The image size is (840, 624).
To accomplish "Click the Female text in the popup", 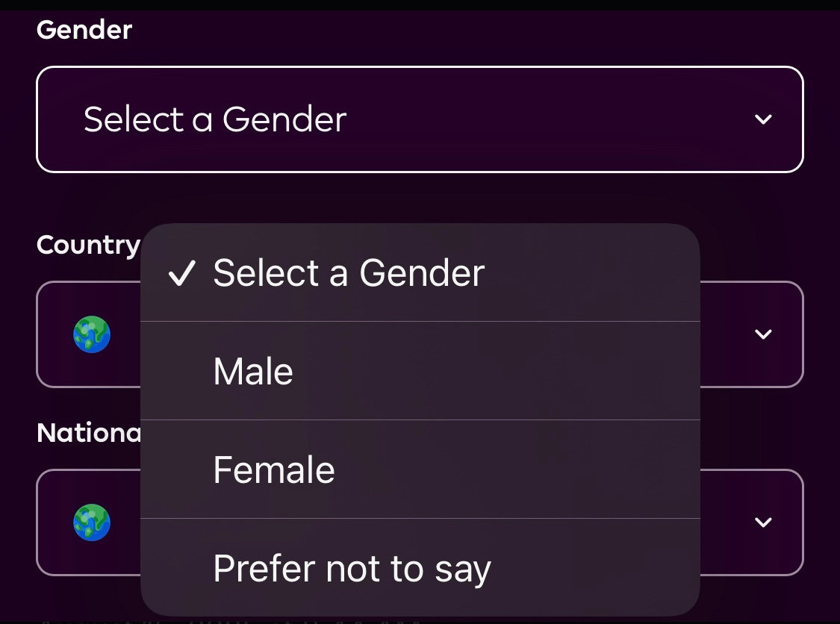I will point(274,469).
